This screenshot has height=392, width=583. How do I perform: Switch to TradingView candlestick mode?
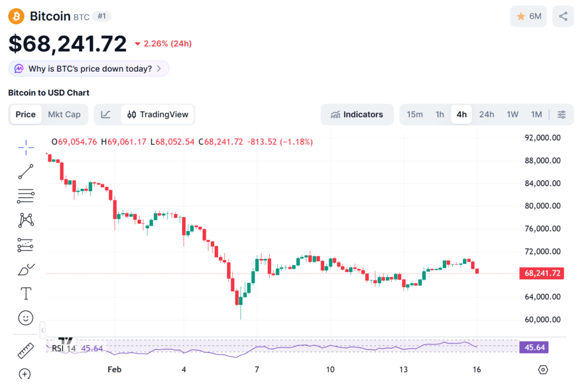[158, 114]
